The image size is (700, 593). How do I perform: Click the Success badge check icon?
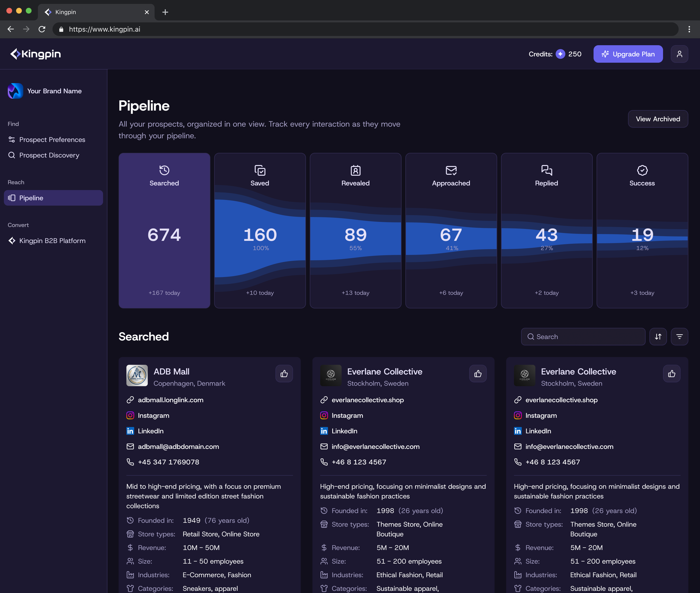[x=642, y=170]
